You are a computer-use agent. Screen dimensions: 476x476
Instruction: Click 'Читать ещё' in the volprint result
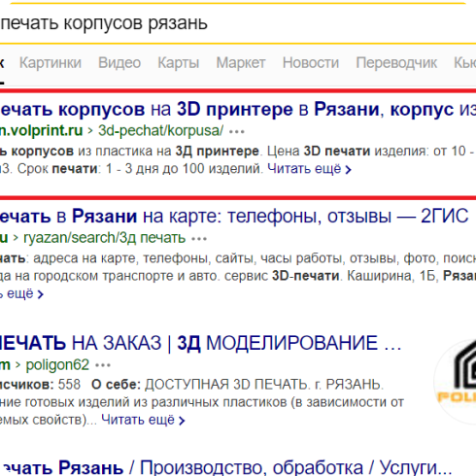point(309,169)
